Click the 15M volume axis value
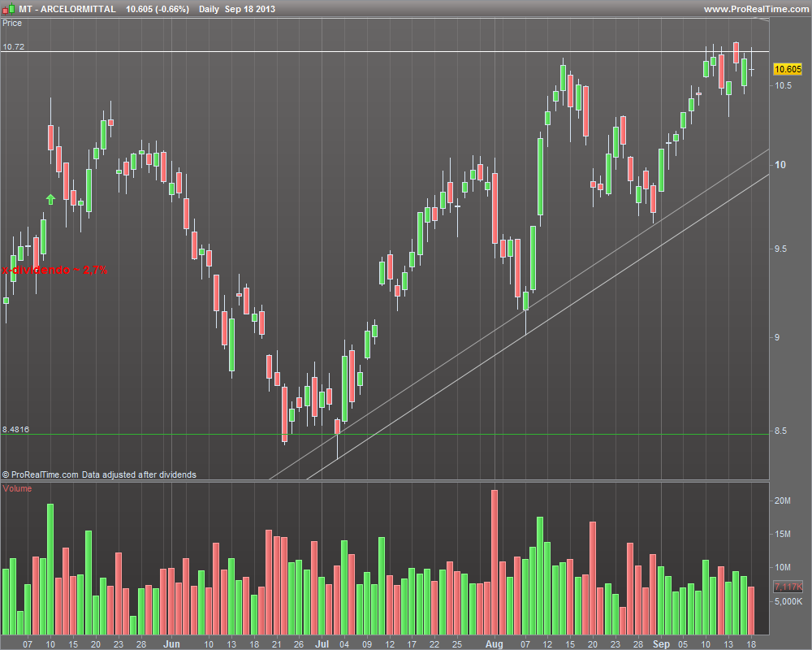 pyautogui.click(x=783, y=534)
